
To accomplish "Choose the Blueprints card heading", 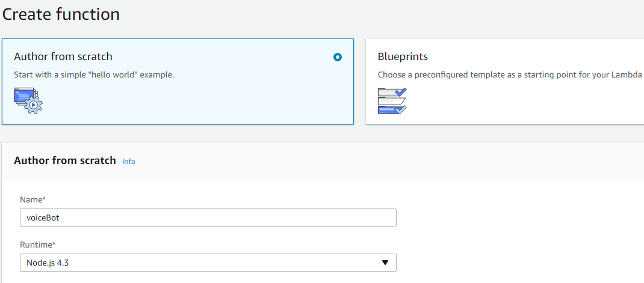I will tap(403, 56).
